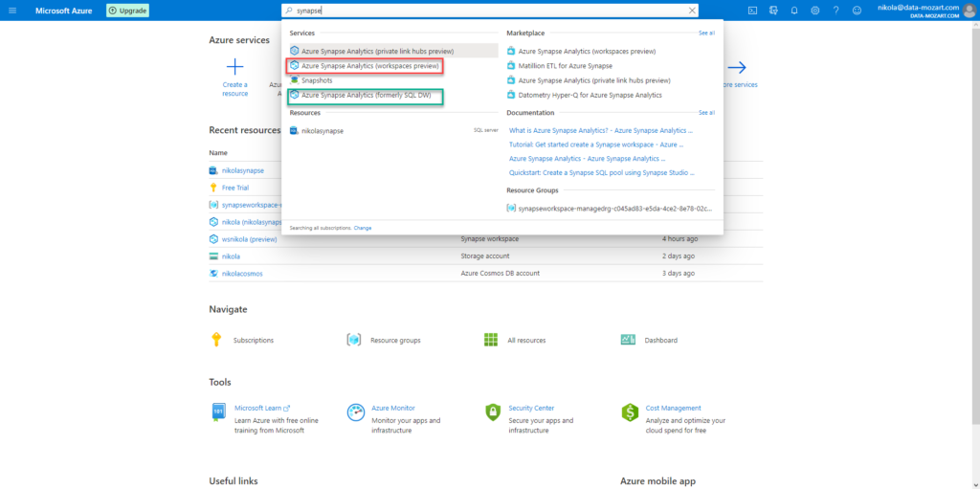Screen dimensions: 980x489
Task: Open Subscriptions key icon under Navigate
Action: (x=216, y=340)
